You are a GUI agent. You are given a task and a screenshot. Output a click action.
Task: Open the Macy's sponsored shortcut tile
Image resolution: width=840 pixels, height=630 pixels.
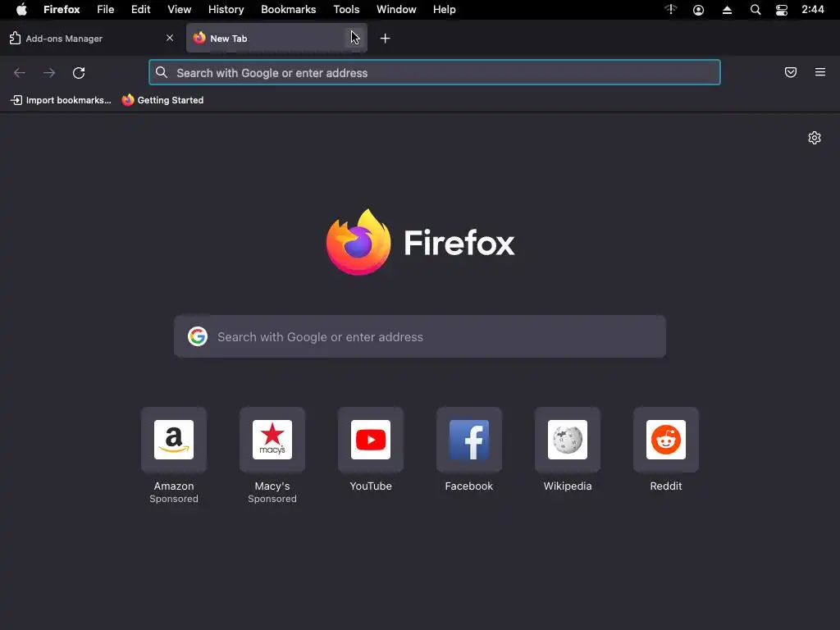272,440
